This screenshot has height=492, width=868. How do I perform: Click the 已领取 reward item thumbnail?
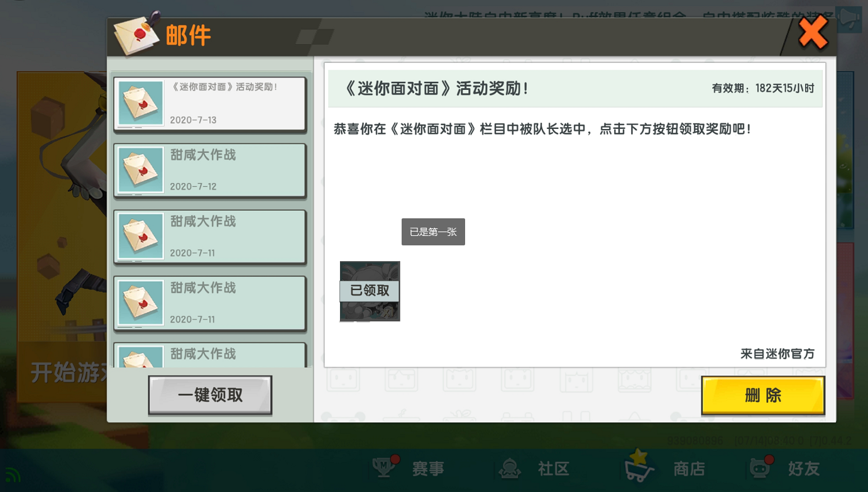[370, 291]
